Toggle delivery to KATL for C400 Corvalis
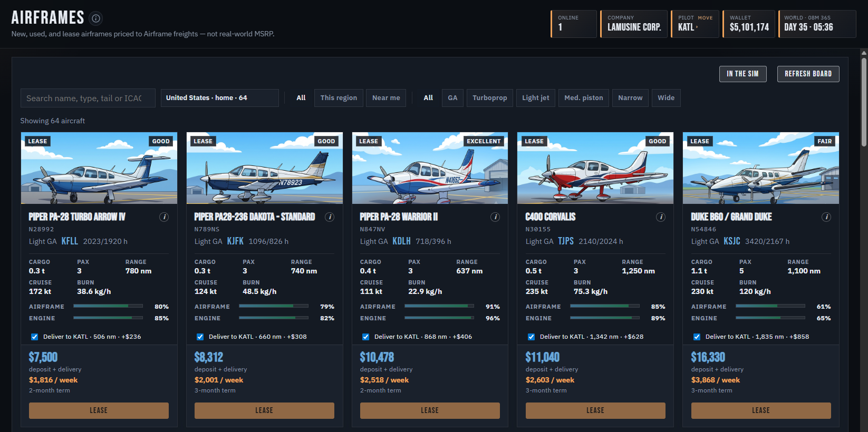The width and height of the screenshot is (868, 432). pyautogui.click(x=531, y=337)
